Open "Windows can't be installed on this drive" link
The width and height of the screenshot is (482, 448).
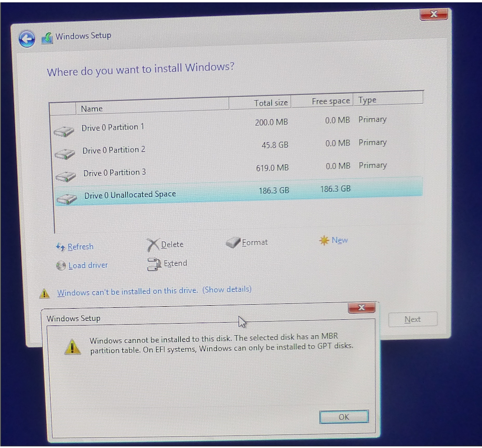tap(127, 291)
